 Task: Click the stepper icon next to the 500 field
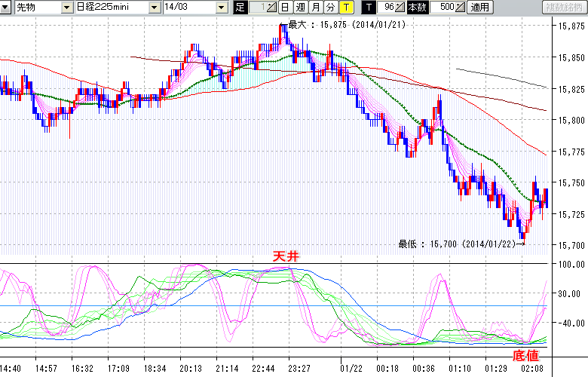(x=461, y=7)
